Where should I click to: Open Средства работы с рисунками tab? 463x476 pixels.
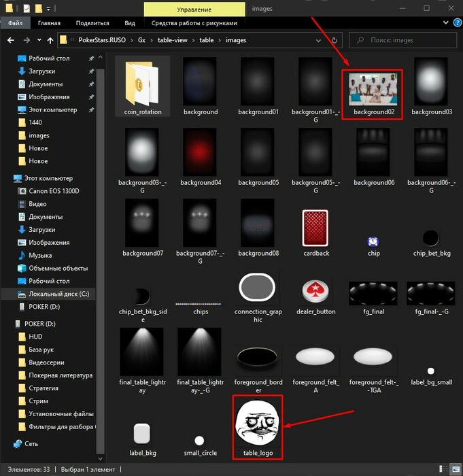click(194, 22)
